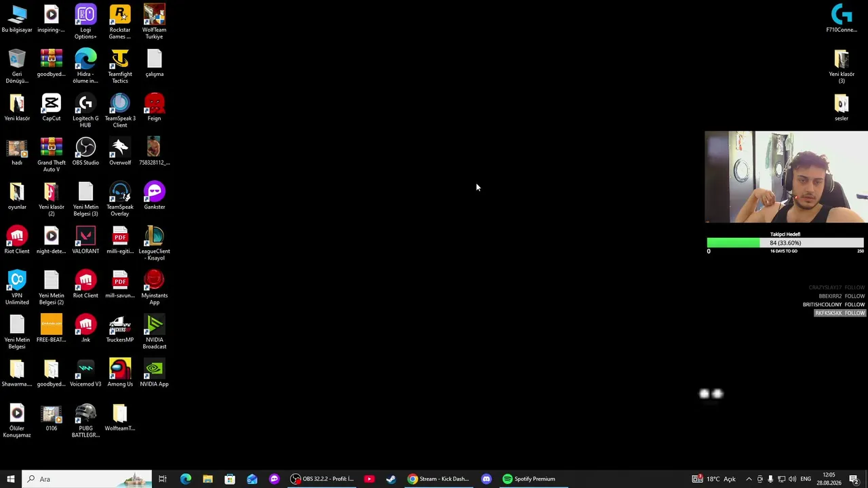The height and width of the screenshot is (488, 868).
Task: Select the Yeni Metin Belgesi (3) file
Action: tap(85, 199)
